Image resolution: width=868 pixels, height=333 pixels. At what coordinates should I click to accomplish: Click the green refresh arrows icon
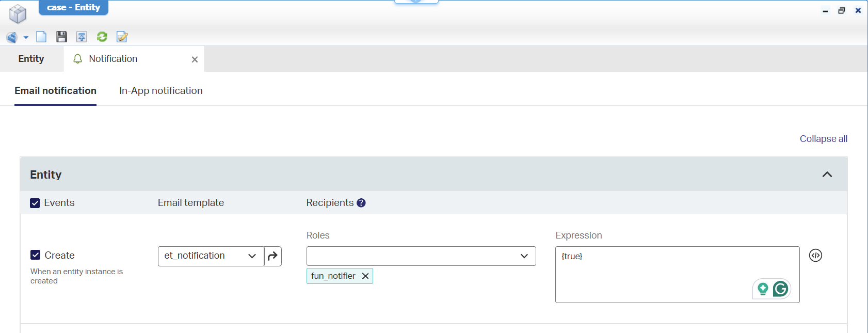(102, 37)
